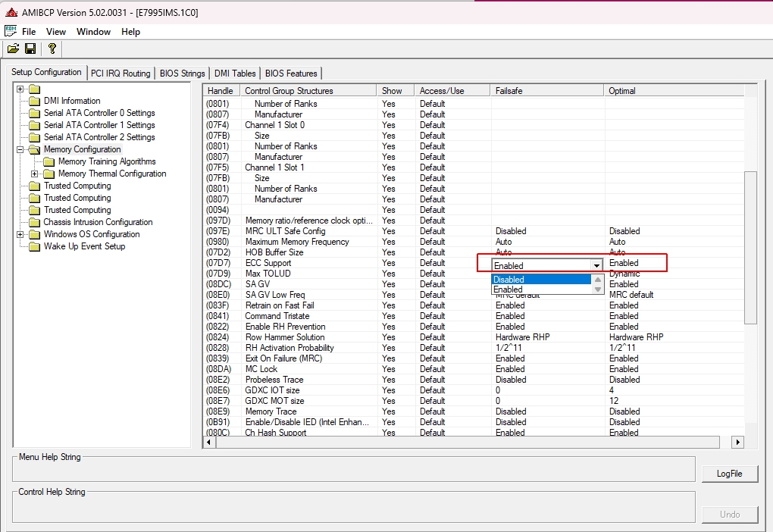Click the Channel 1 Slot 0 row
Image resolution: width=773 pixels, height=532 pixels.
[473, 125]
